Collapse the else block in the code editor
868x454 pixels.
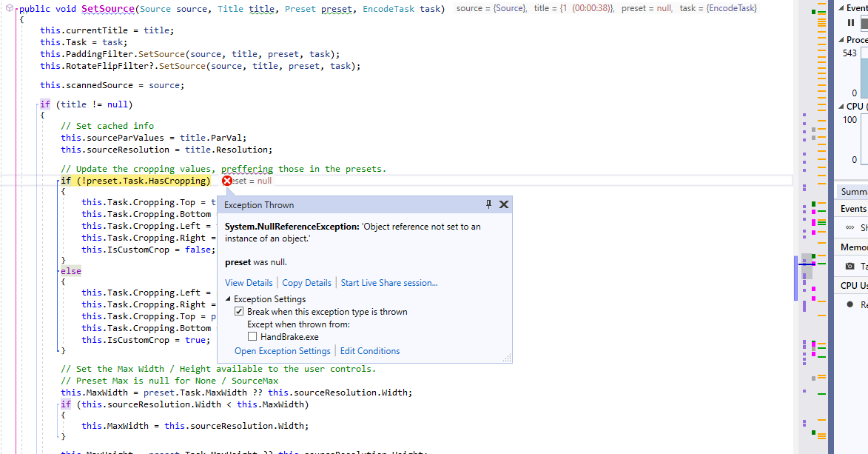click(x=58, y=270)
